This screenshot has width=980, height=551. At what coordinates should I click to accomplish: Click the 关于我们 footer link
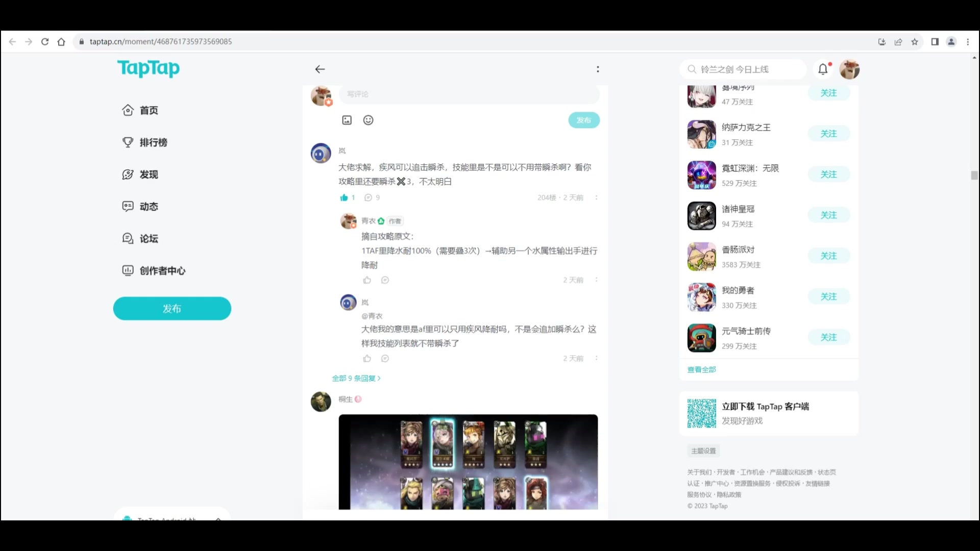pyautogui.click(x=699, y=472)
